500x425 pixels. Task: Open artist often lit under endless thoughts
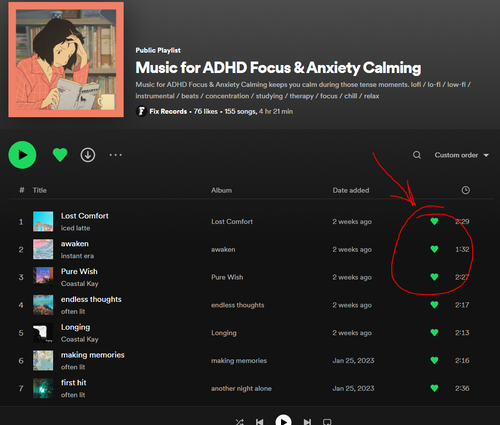click(73, 311)
